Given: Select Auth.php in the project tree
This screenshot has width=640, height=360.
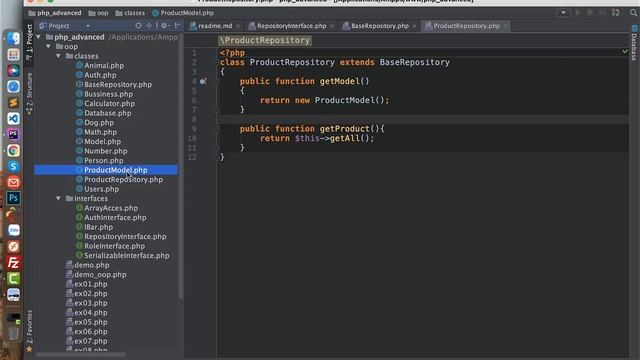Looking at the screenshot, I should tap(100, 75).
